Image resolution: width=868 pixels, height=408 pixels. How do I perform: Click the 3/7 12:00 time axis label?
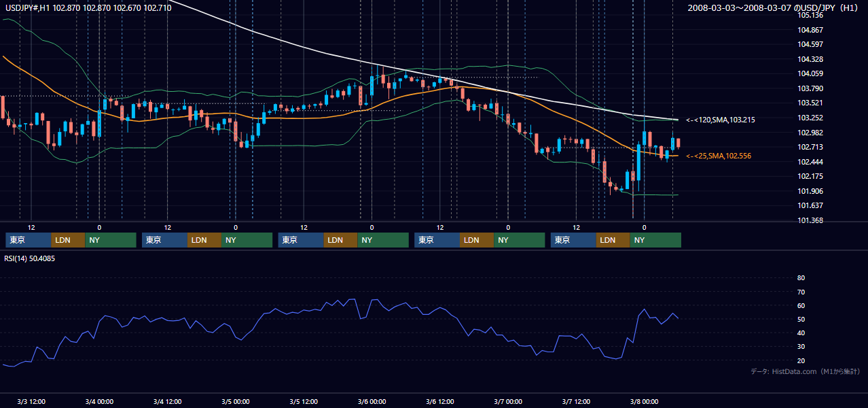576,401
